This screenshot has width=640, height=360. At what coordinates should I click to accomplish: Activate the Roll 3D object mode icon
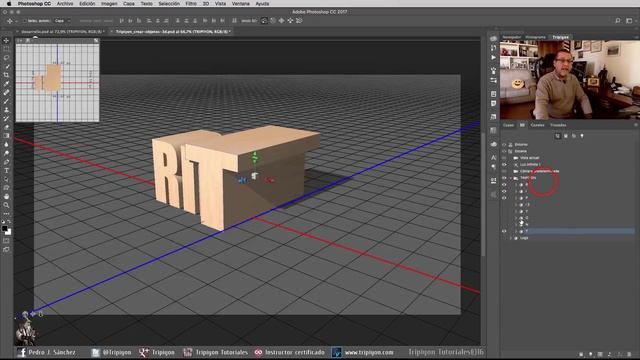click(x=273, y=20)
